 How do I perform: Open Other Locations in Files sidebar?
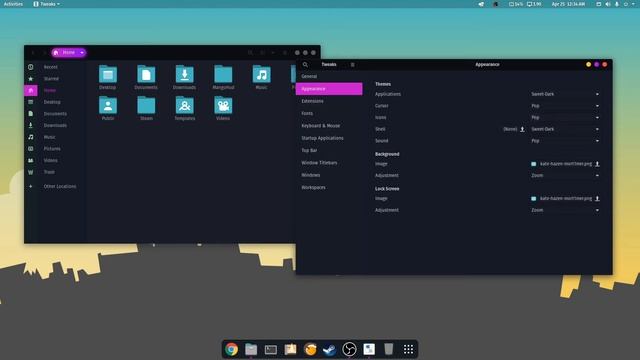pos(60,187)
